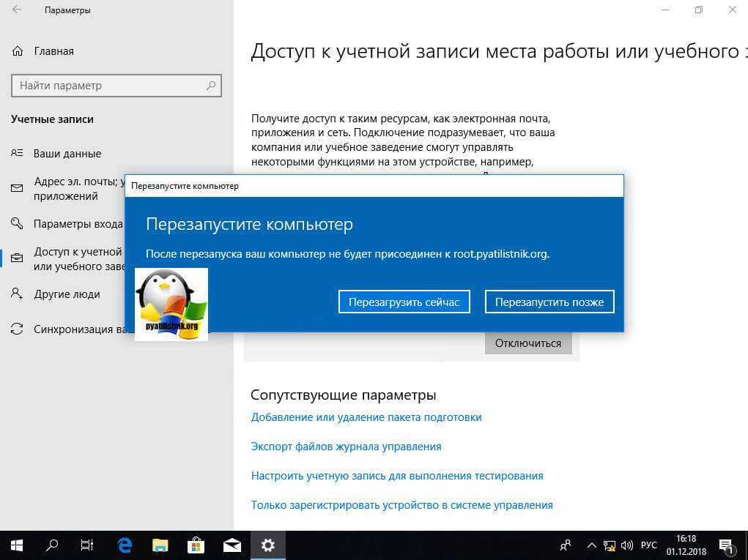The height and width of the screenshot is (560, 748).
Task: Click Перезагрузить сейчас button
Action: coord(404,302)
